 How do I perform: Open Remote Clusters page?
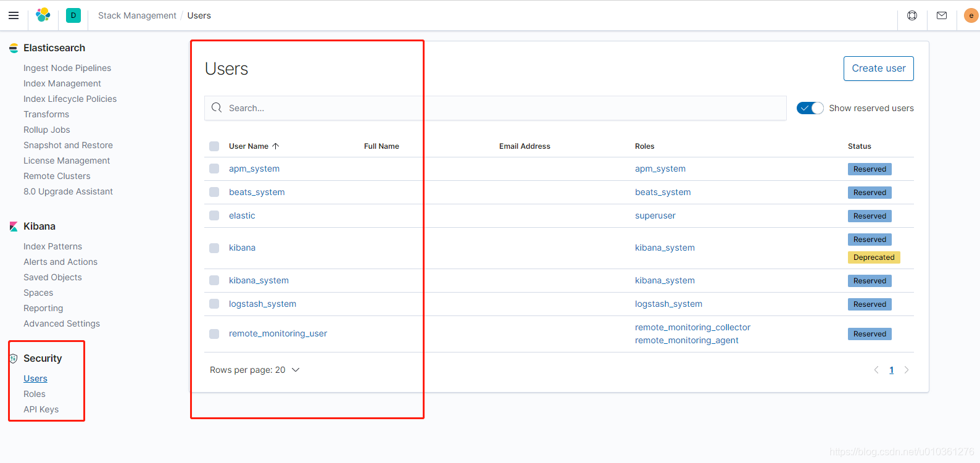(x=57, y=176)
